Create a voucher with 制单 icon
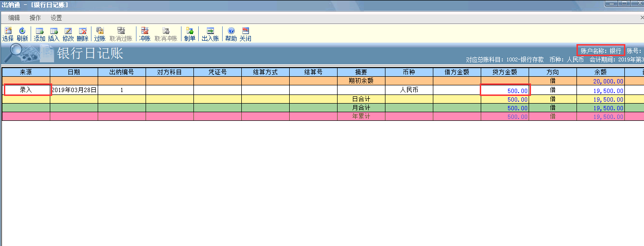 (x=190, y=34)
